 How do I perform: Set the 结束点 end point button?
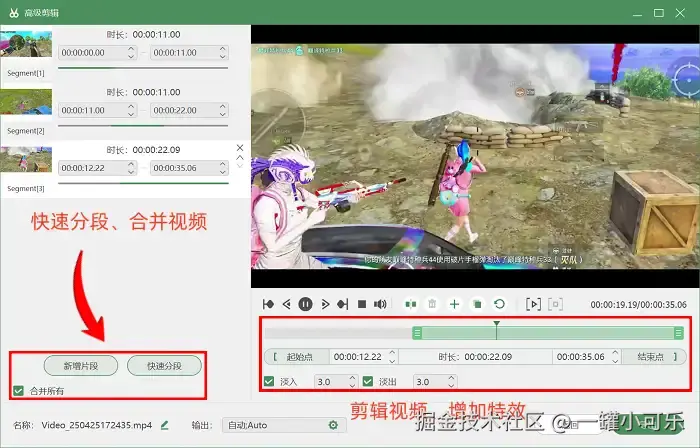[x=654, y=357]
